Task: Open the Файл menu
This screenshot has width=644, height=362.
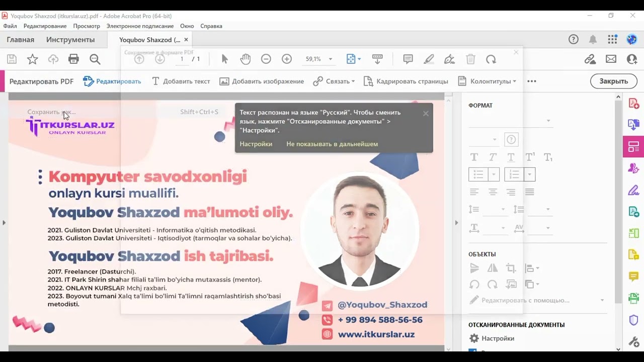Action: [x=10, y=26]
